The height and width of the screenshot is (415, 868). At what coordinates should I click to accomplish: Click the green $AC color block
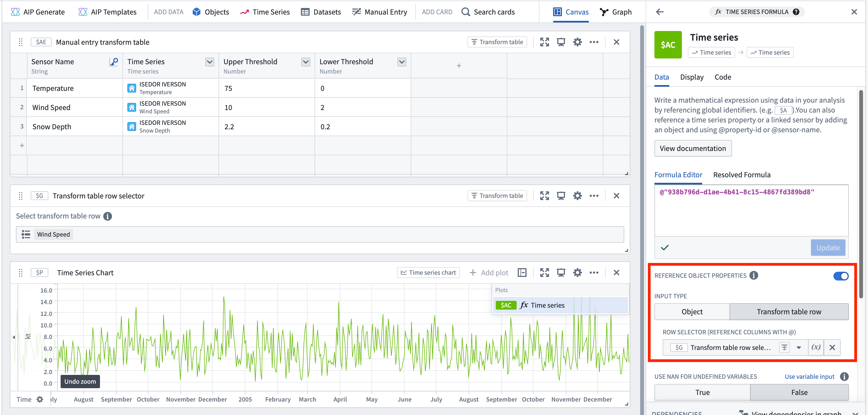click(x=668, y=44)
